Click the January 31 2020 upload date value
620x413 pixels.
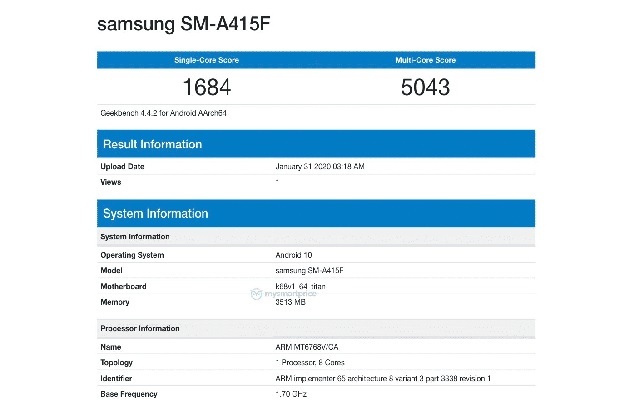[x=319, y=167]
